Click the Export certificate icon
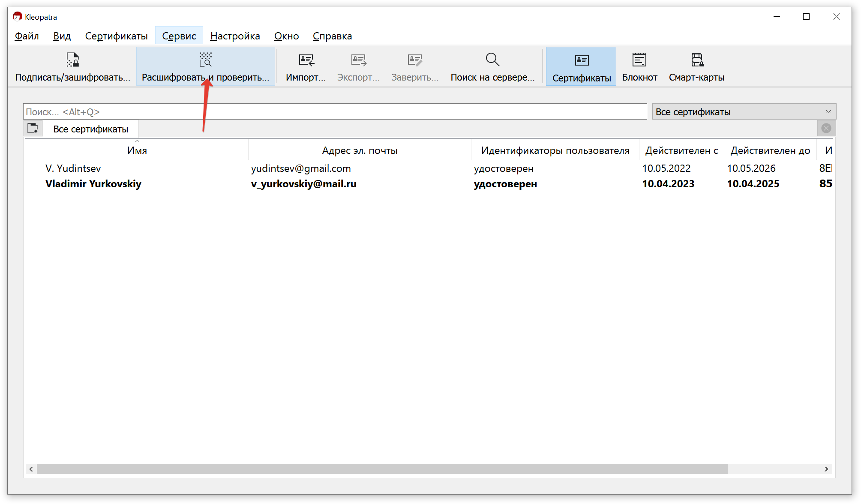 [358, 60]
